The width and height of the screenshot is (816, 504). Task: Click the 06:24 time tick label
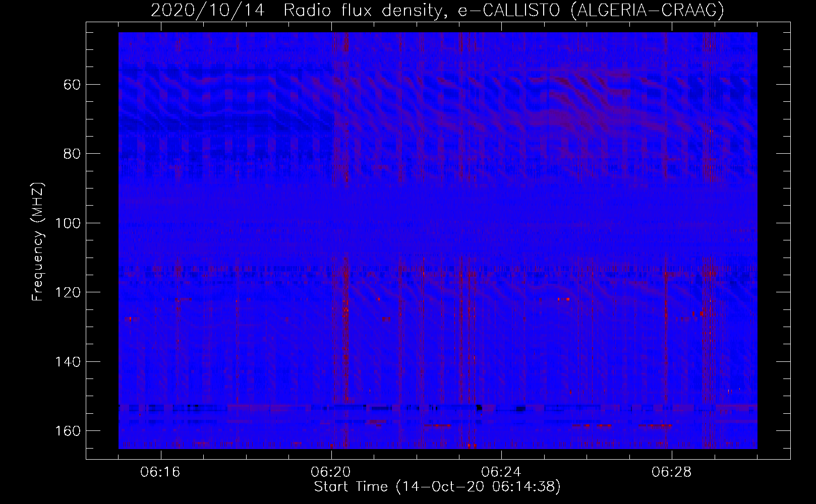[x=501, y=472]
